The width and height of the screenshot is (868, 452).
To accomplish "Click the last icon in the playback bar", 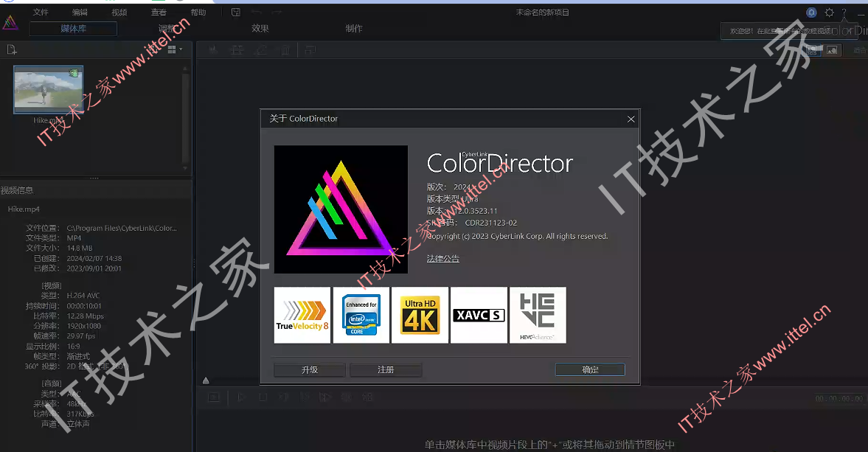I will (x=367, y=397).
